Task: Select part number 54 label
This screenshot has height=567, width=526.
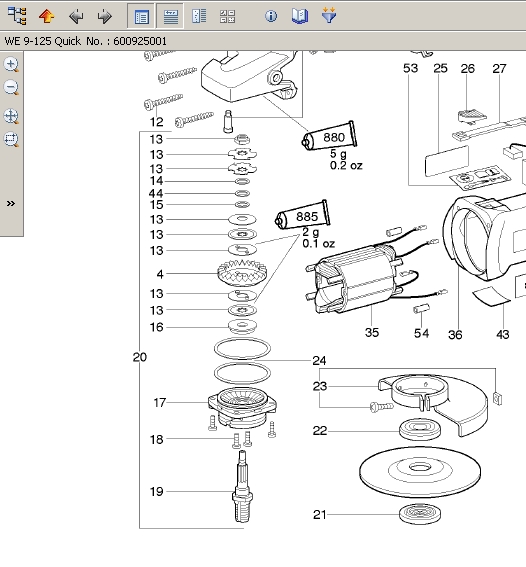Action: tap(422, 333)
